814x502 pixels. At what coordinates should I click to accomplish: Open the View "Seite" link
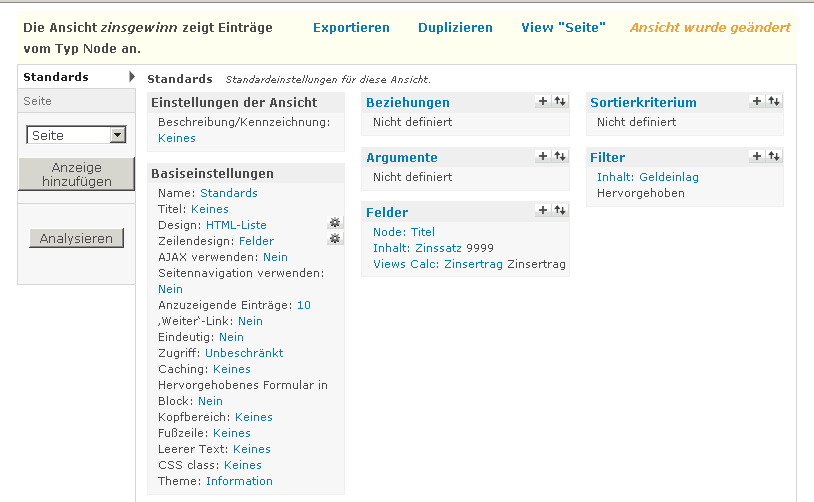click(563, 28)
